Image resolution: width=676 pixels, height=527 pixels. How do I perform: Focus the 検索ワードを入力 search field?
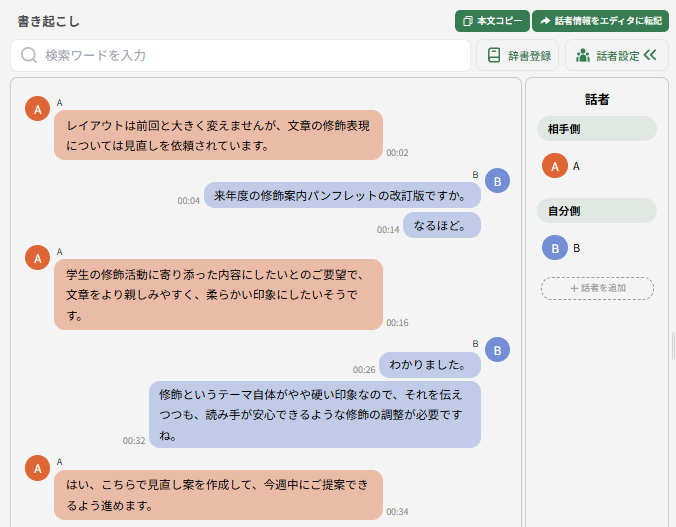pos(240,56)
